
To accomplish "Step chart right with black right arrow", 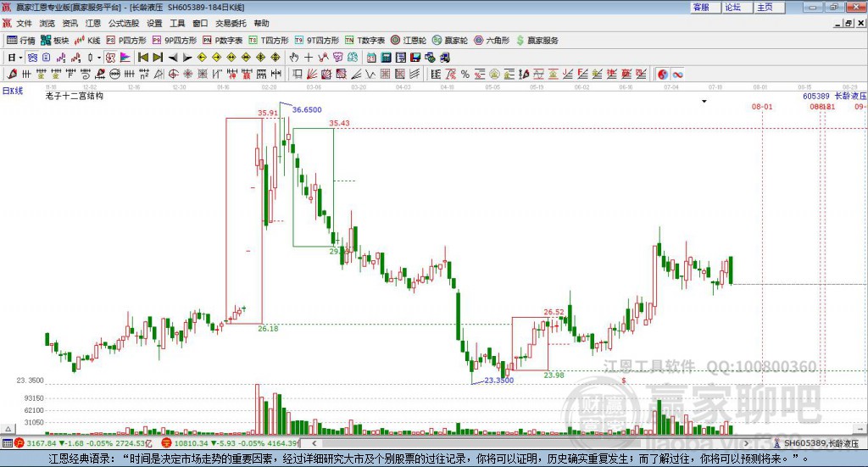I will [187, 58].
